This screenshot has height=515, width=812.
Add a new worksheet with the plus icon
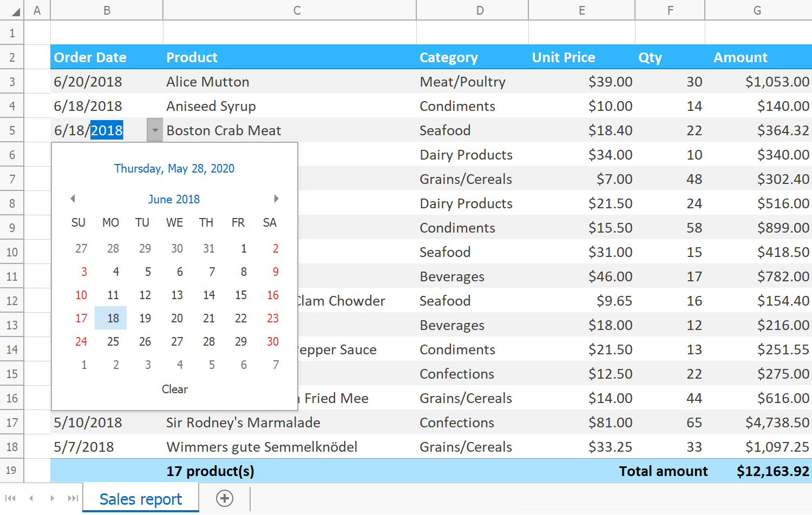225,498
